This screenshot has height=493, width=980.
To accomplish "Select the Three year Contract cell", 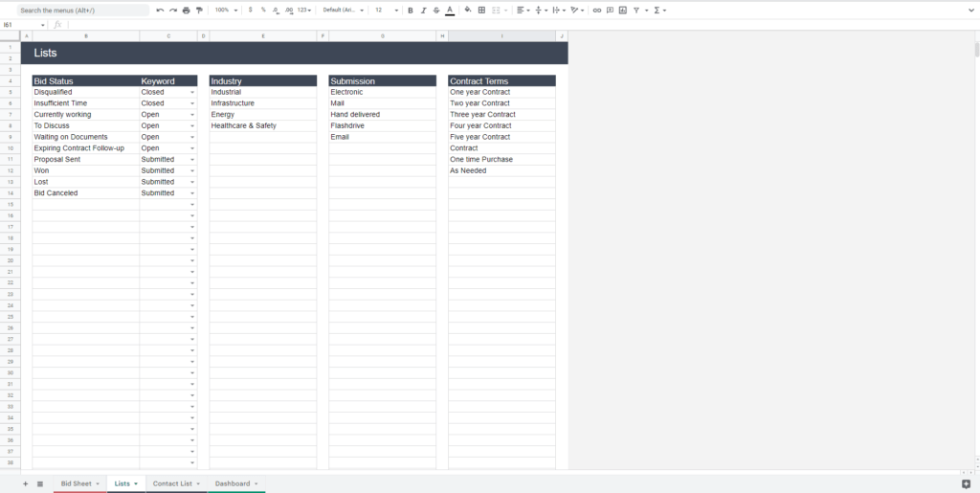I will coord(501,115).
